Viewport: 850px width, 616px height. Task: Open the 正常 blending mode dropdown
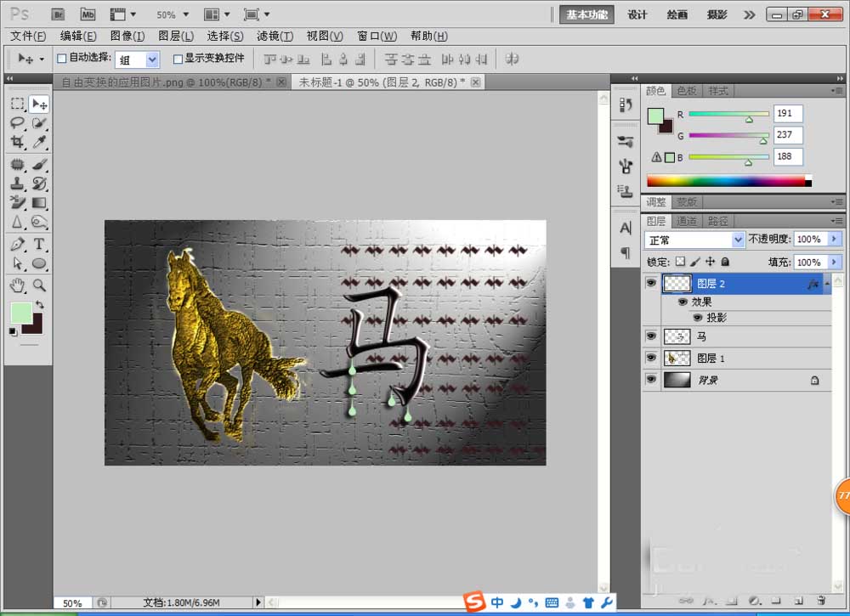click(x=738, y=240)
